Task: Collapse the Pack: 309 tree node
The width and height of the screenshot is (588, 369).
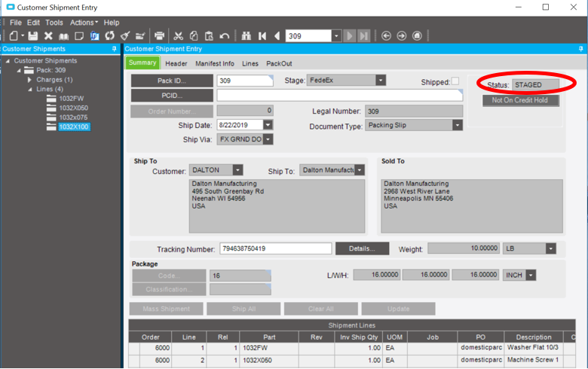Action: click(x=19, y=70)
